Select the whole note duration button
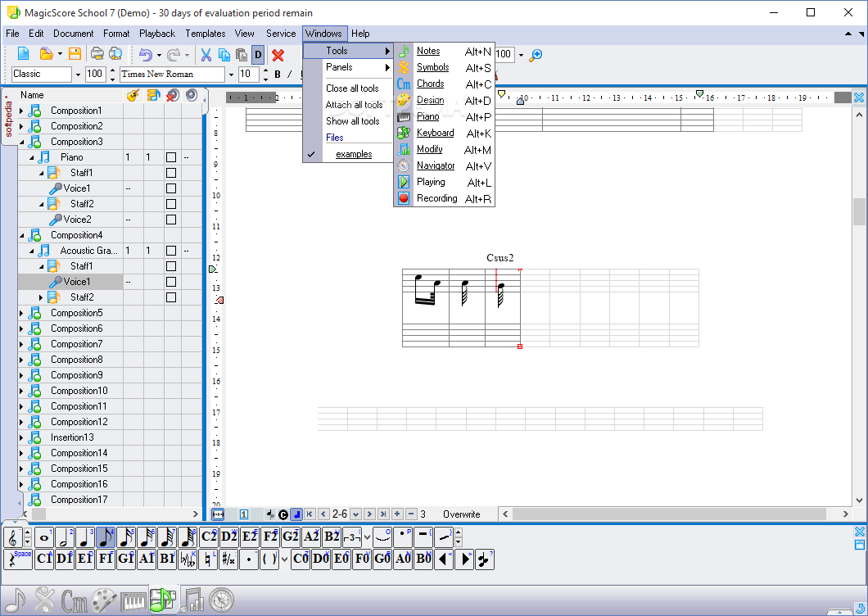Screen dimensions: 868x616 [43, 537]
